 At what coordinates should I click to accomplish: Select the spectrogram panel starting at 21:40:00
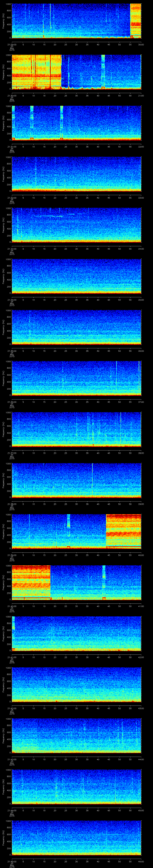click(76, 583)
